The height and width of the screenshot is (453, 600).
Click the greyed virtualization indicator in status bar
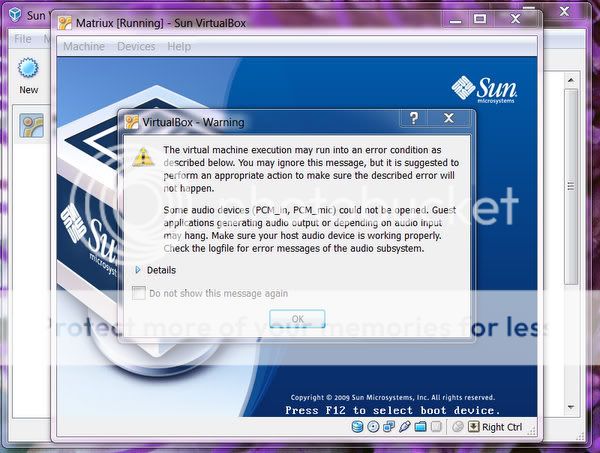[x=436, y=427]
